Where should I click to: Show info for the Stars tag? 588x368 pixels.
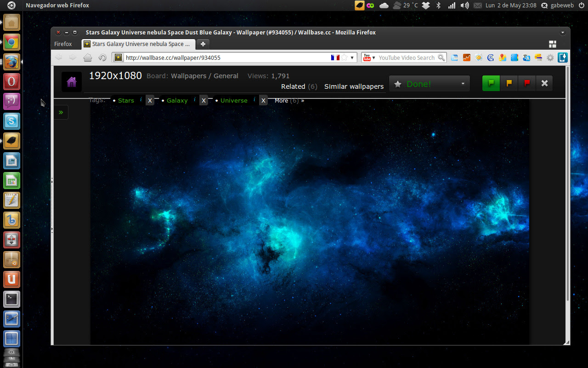coord(141,99)
